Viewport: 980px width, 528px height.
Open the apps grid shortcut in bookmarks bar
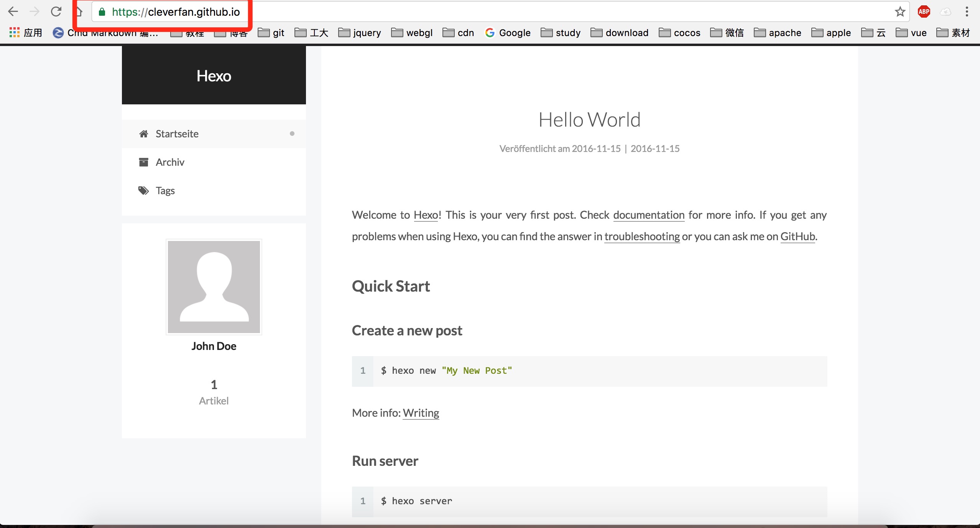(15, 33)
